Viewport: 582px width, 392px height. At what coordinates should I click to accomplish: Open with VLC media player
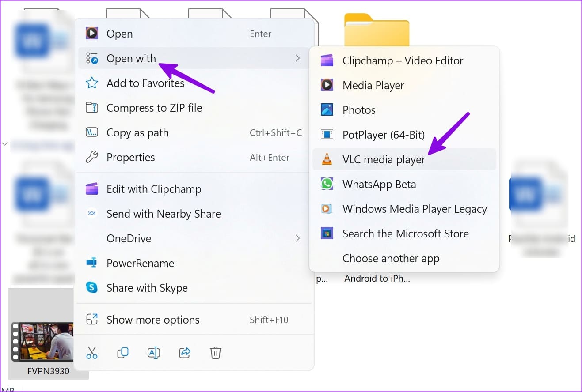pyautogui.click(x=404, y=159)
